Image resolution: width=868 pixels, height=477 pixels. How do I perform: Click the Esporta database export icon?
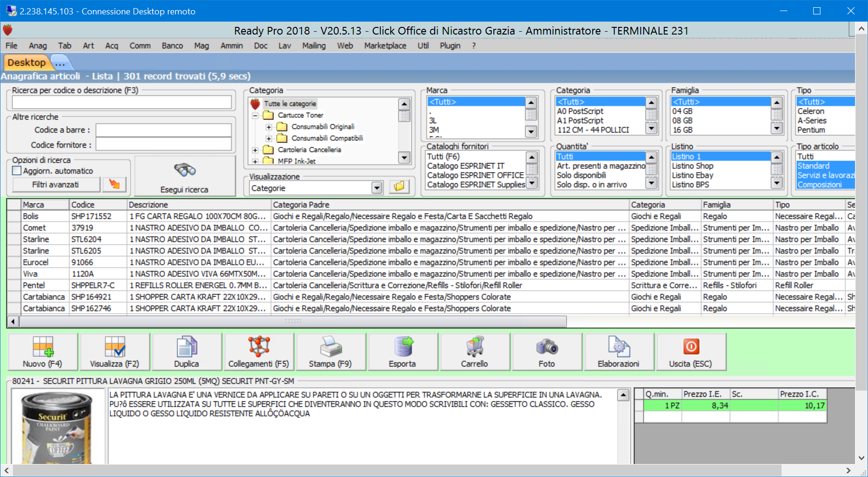(x=403, y=352)
